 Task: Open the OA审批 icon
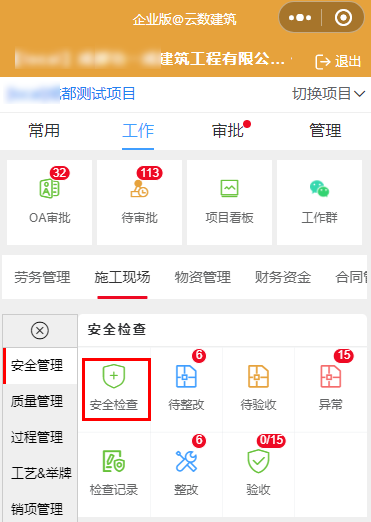tap(49, 188)
